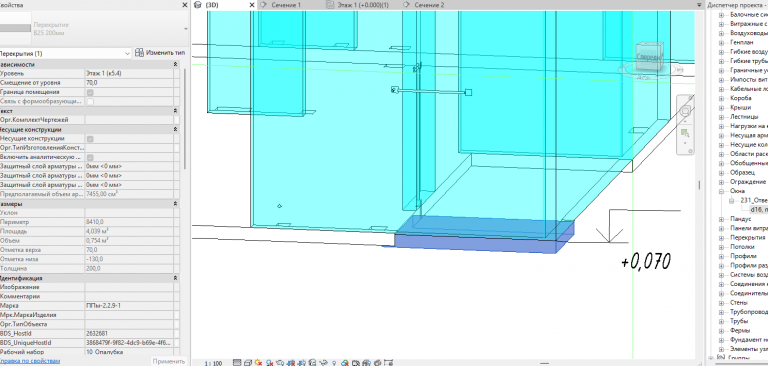Open Temporary View Properties icon
Viewport: 768px width, 366px height.
[x=356, y=363]
